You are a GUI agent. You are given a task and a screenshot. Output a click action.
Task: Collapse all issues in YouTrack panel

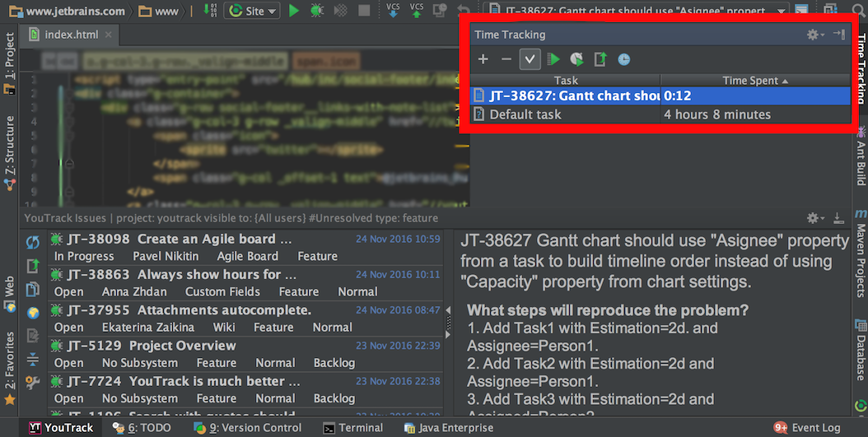[33, 360]
